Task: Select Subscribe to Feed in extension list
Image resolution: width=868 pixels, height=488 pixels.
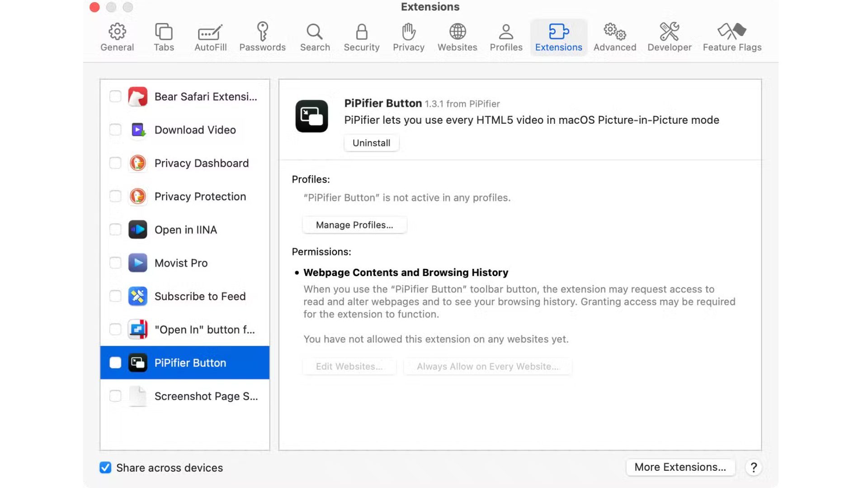Action: (x=200, y=296)
